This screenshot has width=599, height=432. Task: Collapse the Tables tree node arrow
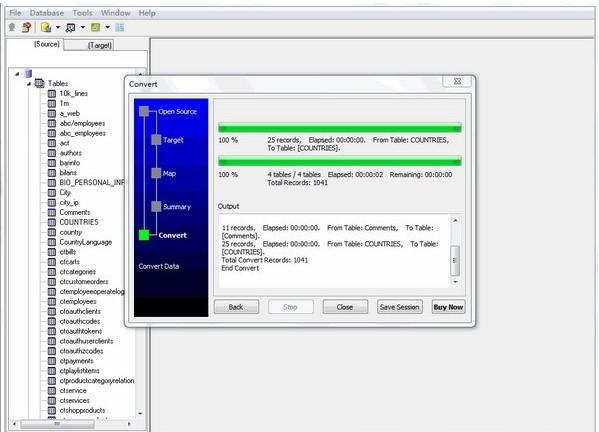click(29, 83)
